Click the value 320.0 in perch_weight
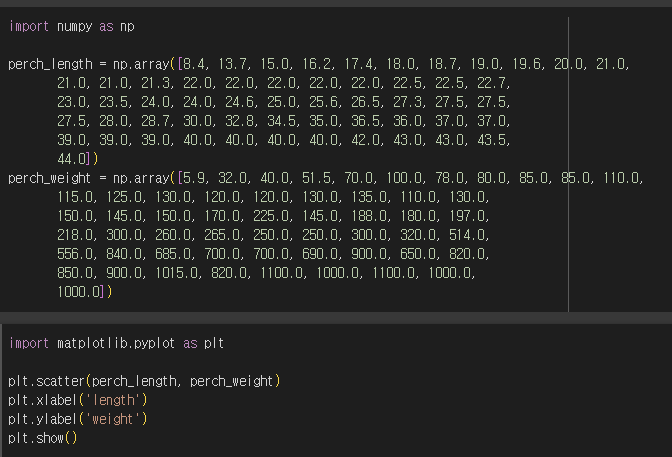The image size is (672, 457). [x=418, y=235]
